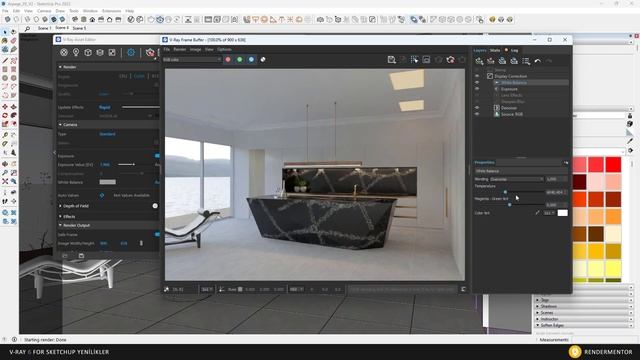The width and height of the screenshot is (640, 360).
Task: Click the render teapot icon in Frame Buffer toolbar
Action: [450, 60]
